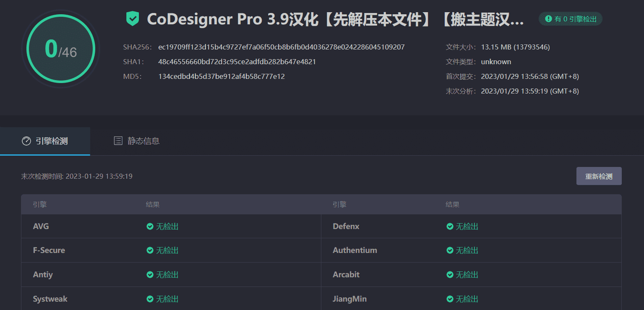Click the Systweak engine name
This screenshot has width=644, height=310.
[x=50, y=299]
